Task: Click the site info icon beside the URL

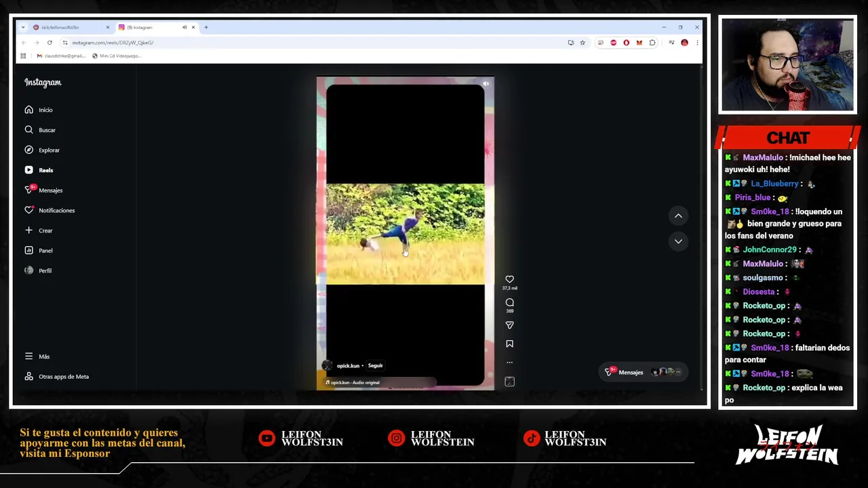Action: point(66,43)
